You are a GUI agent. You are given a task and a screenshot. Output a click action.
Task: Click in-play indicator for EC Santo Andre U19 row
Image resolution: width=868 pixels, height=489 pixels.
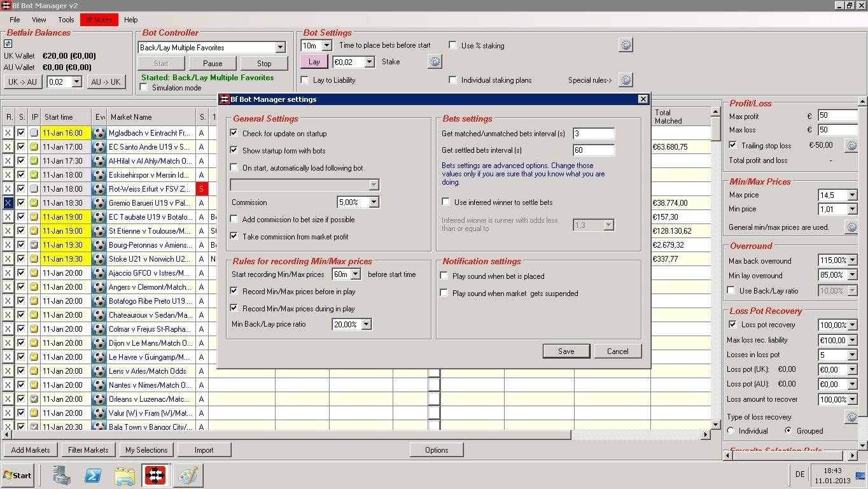point(34,147)
